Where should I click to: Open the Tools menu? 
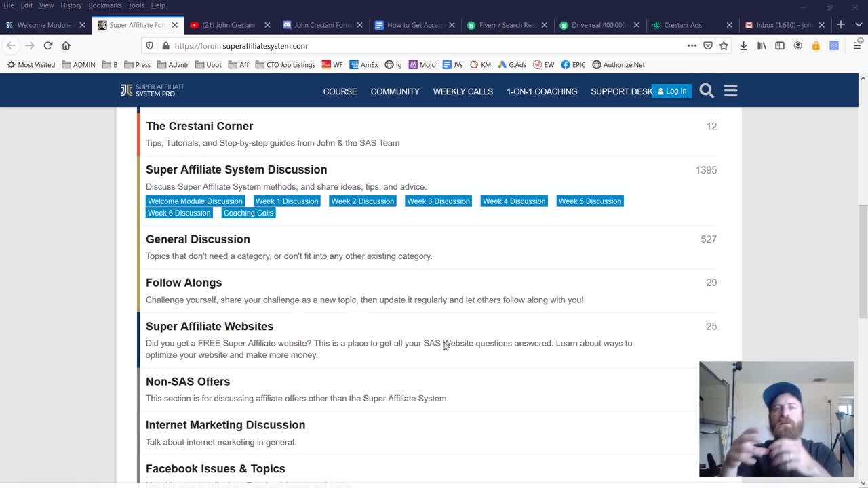[x=136, y=5]
